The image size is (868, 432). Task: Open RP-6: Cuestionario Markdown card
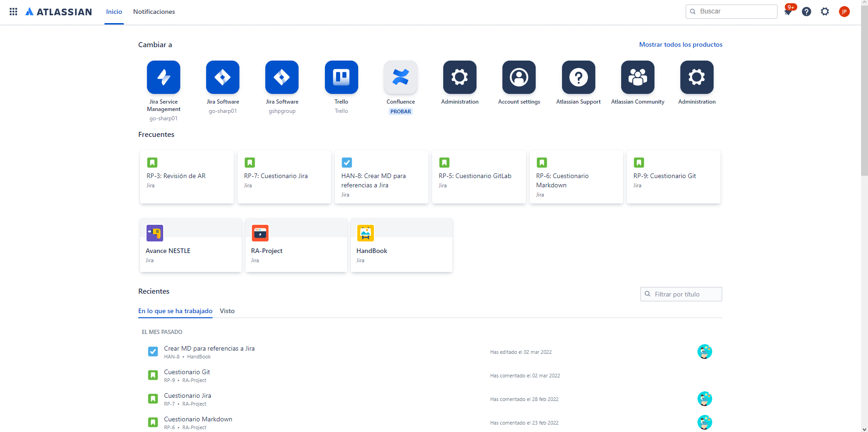(576, 177)
